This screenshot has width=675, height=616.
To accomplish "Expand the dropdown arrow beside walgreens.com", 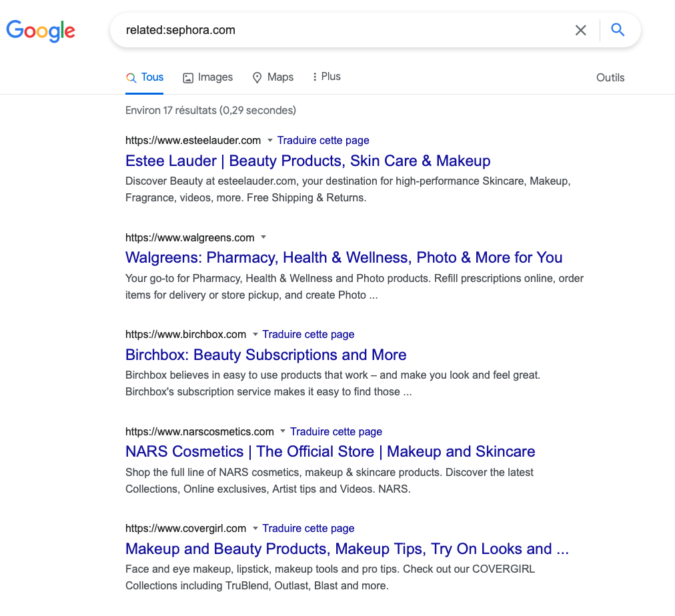I will pyautogui.click(x=263, y=237).
